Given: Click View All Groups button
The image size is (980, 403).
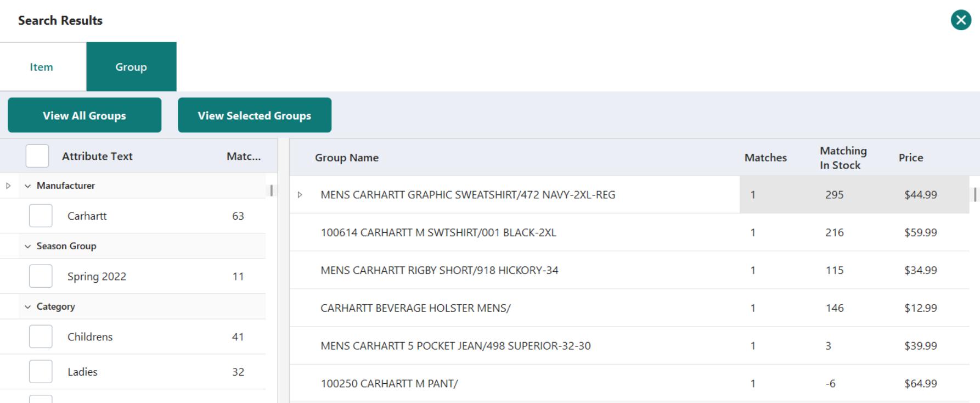Looking at the screenshot, I should (85, 115).
